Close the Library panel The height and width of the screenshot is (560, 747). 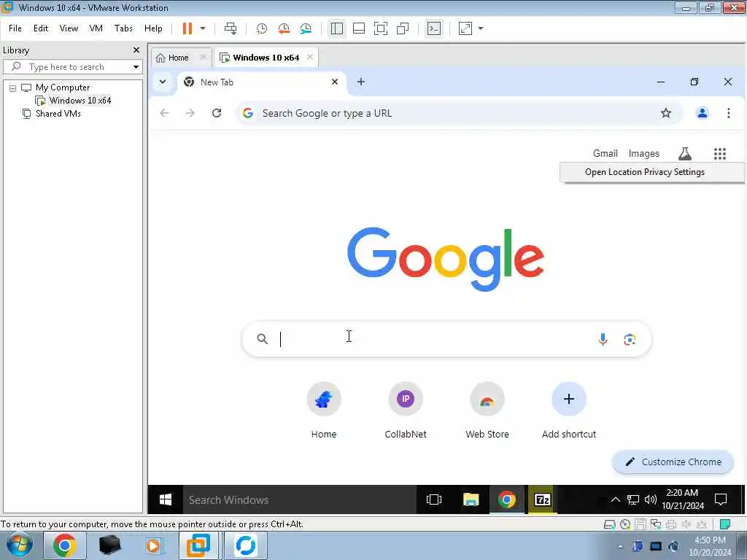[x=136, y=50]
